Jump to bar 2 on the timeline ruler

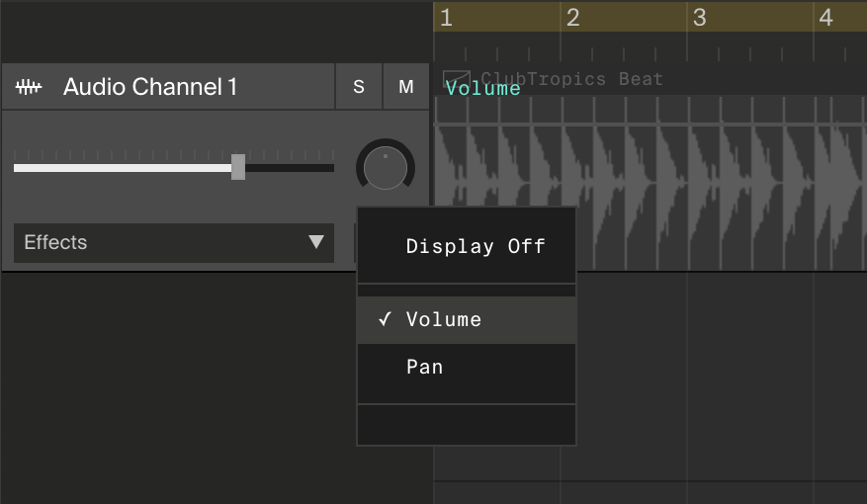pyautogui.click(x=572, y=18)
